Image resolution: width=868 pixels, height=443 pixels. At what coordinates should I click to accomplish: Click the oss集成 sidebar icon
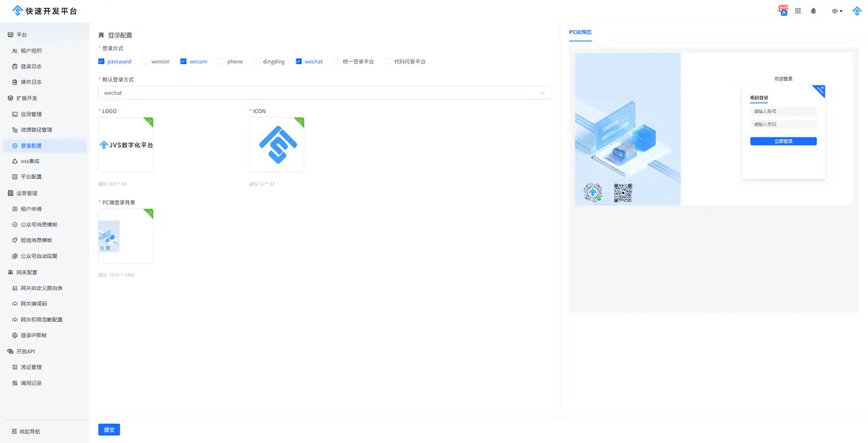[15, 161]
